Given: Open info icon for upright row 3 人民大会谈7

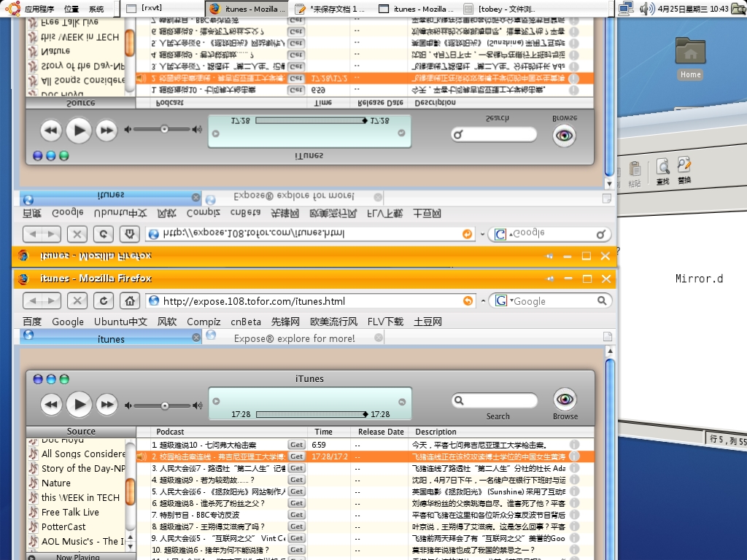Looking at the screenshot, I should click(575, 468).
